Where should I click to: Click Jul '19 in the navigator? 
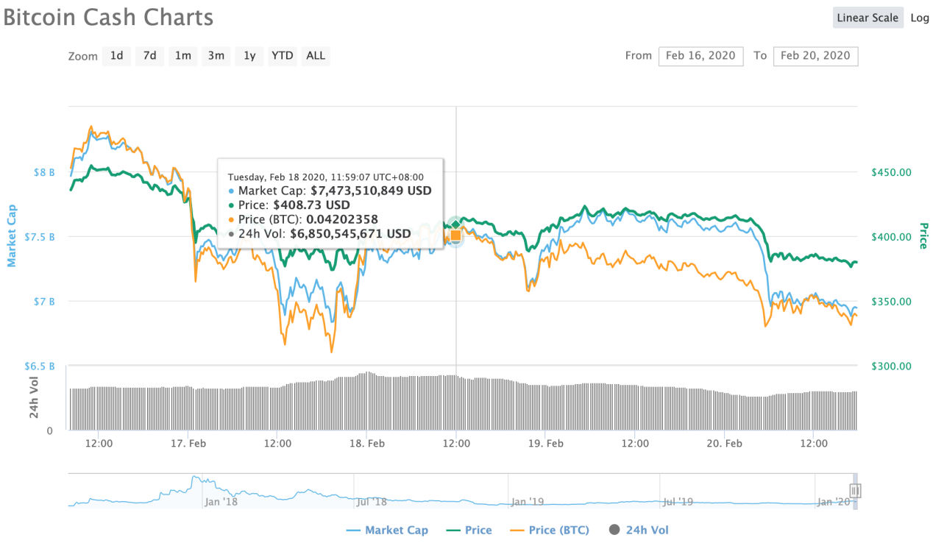(x=678, y=502)
